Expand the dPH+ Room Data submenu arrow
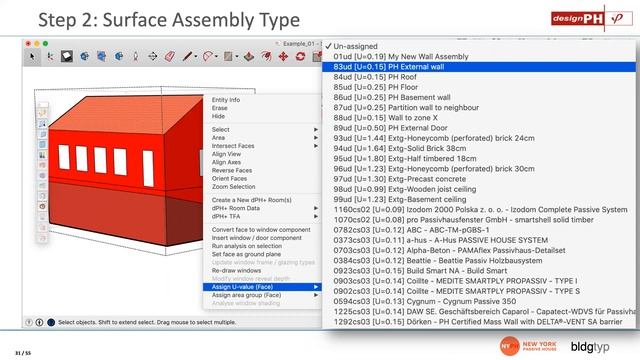The width and height of the screenshot is (640, 360). coord(316,208)
